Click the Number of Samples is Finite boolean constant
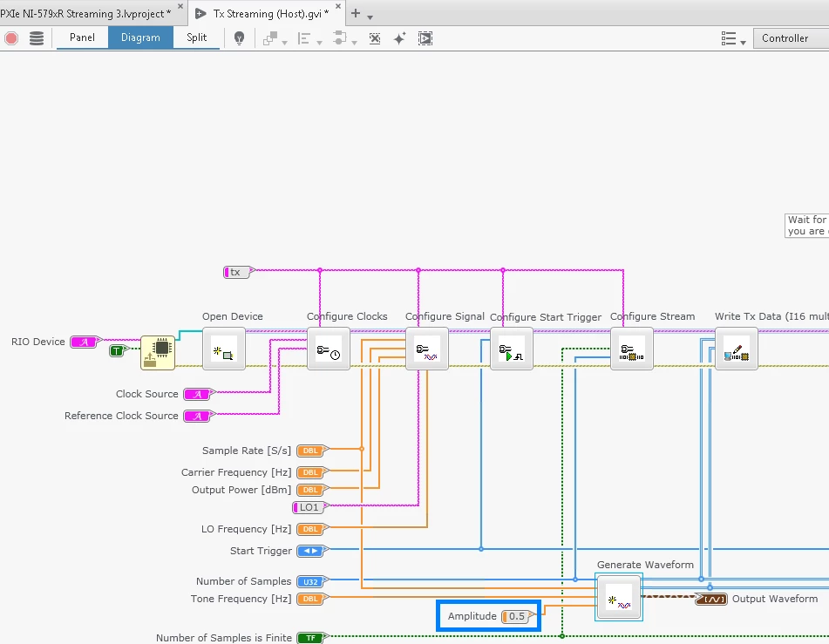 [x=311, y=637]
